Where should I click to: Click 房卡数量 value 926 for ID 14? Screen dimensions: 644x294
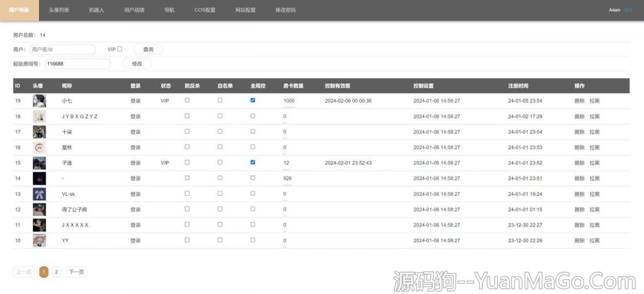[x=287, y=178]
